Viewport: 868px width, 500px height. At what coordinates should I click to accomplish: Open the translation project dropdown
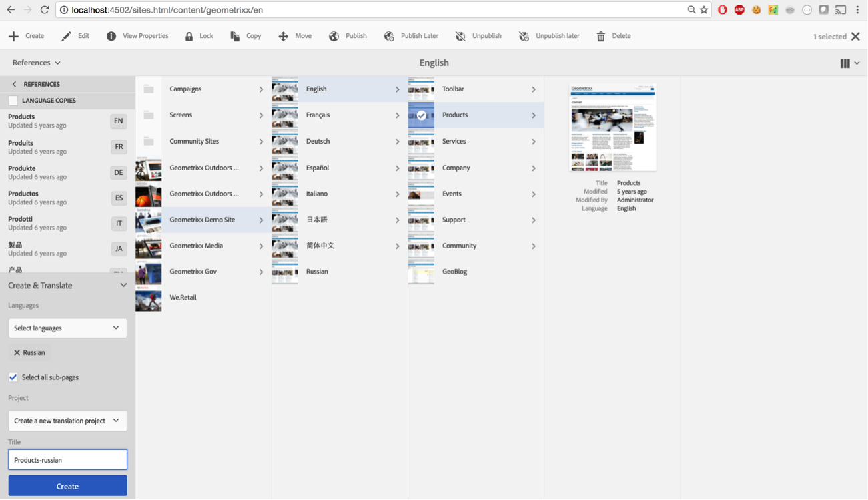(67, 421)
